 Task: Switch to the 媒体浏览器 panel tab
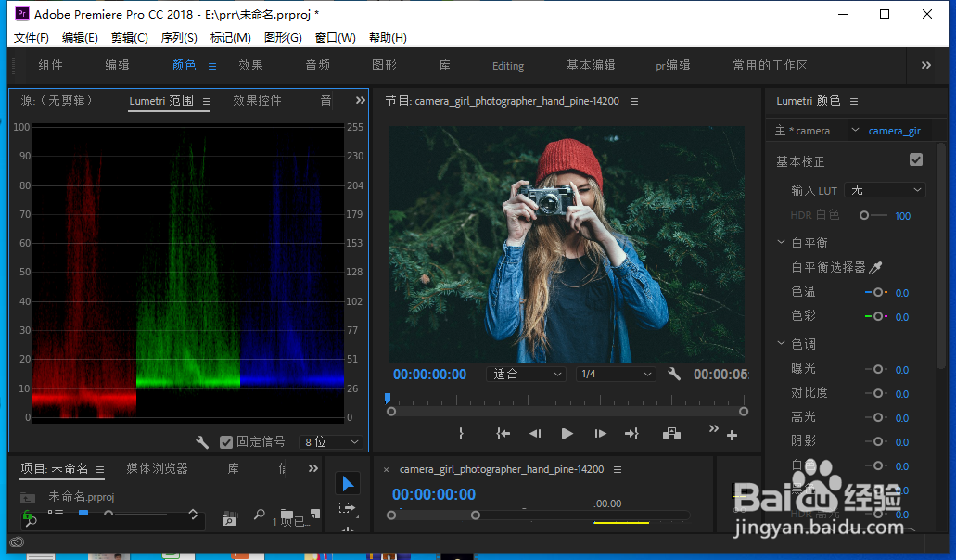[x=157, y=469]
